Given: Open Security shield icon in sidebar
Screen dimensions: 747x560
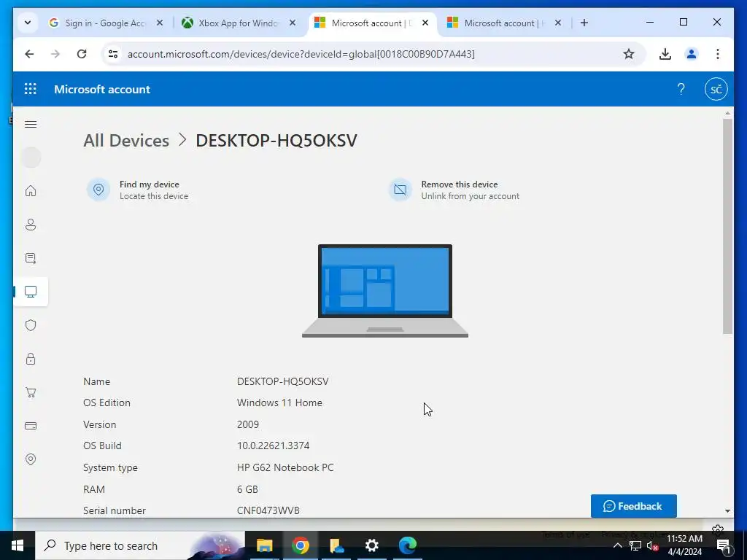Looking at the screenshot, I should coord(31,325).
